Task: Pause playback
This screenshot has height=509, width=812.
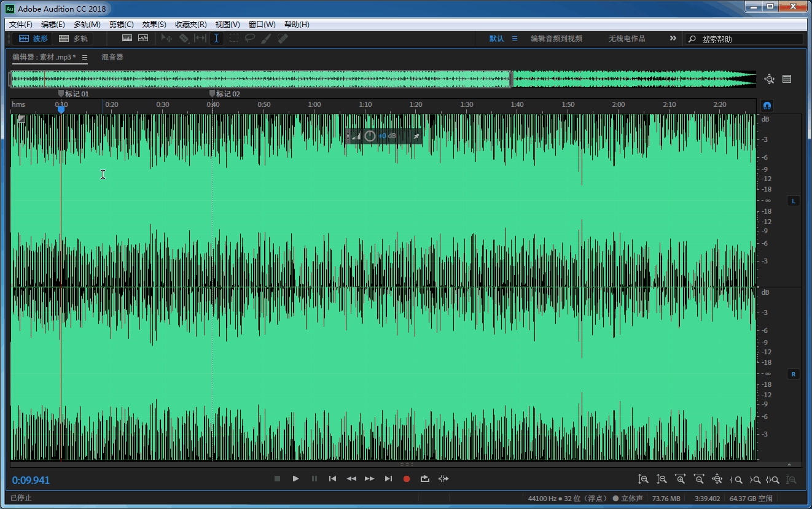Action: click(314, 479)
